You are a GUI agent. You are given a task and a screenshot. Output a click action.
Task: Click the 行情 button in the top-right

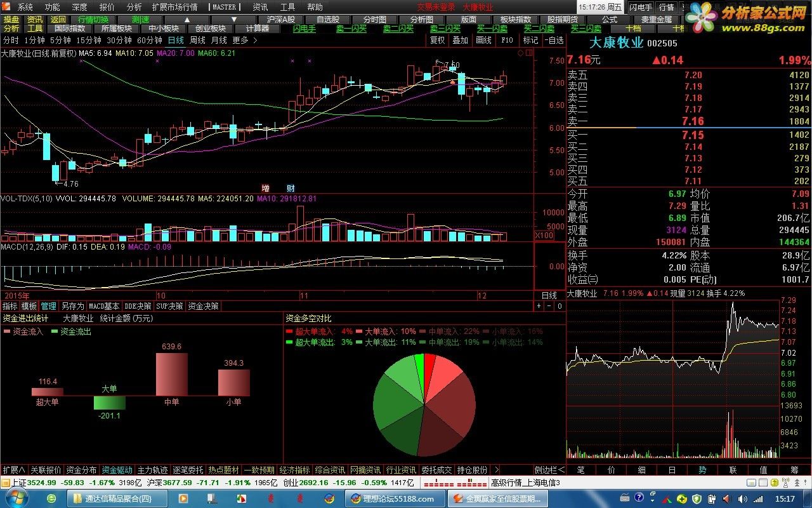(x=666, y=7)
